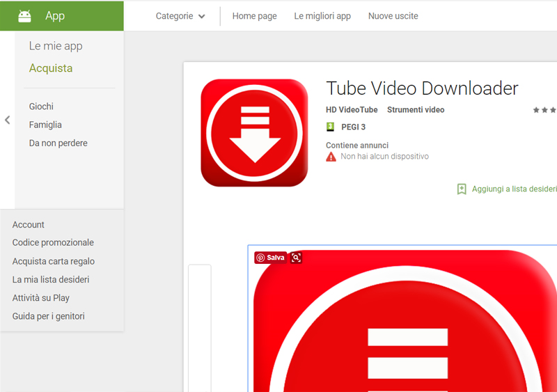The width and height of the screenshot is (557, 392).
Task: Click the wishlist bookmark icon
Action: [x=462, y=189]
